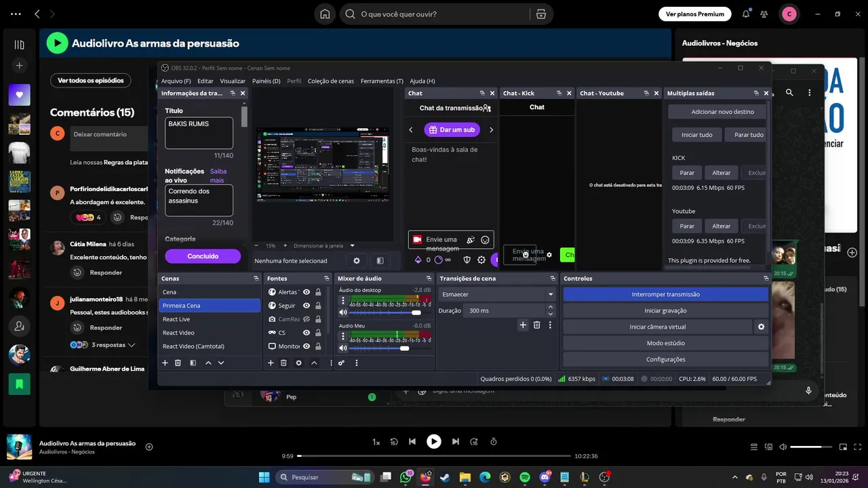Open Áudio do desktop three-dot options
This screenshot has width=868, height=488.
(343, 300)
